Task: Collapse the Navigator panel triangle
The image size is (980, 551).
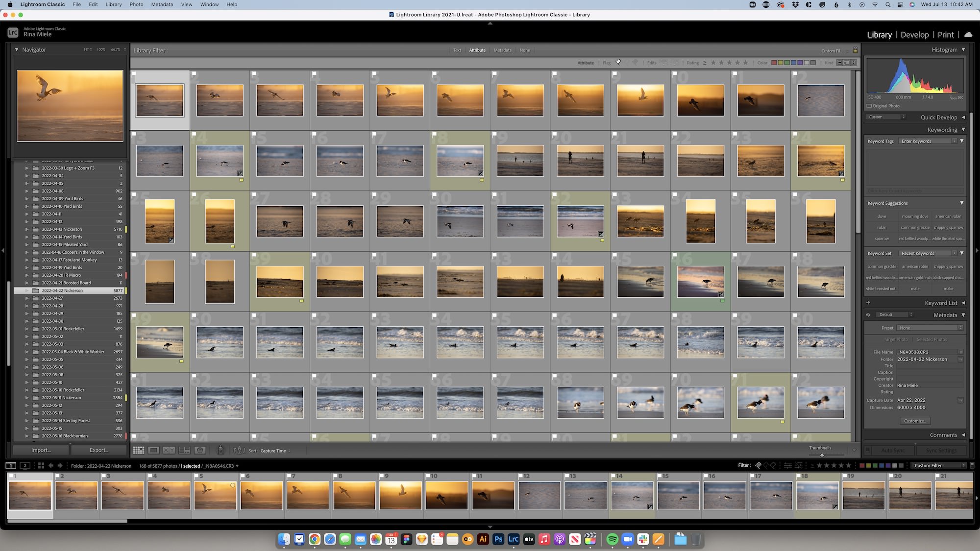Action: tap(17, 49)
